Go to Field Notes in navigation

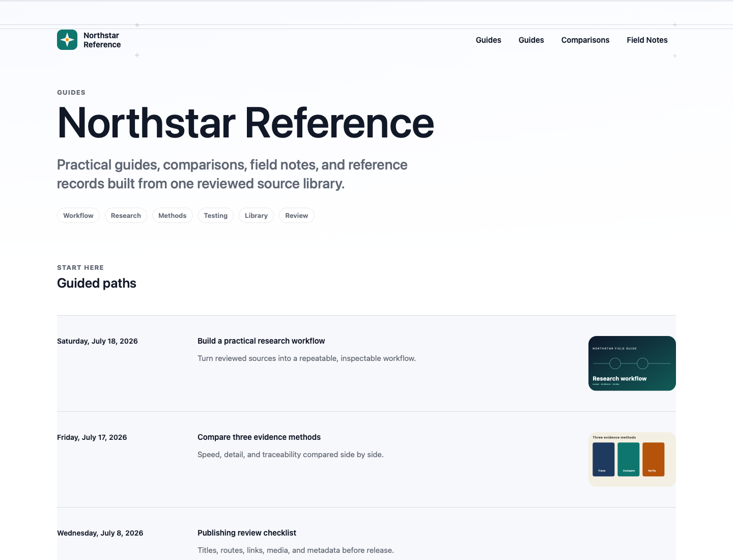click(x=647, y=40)
